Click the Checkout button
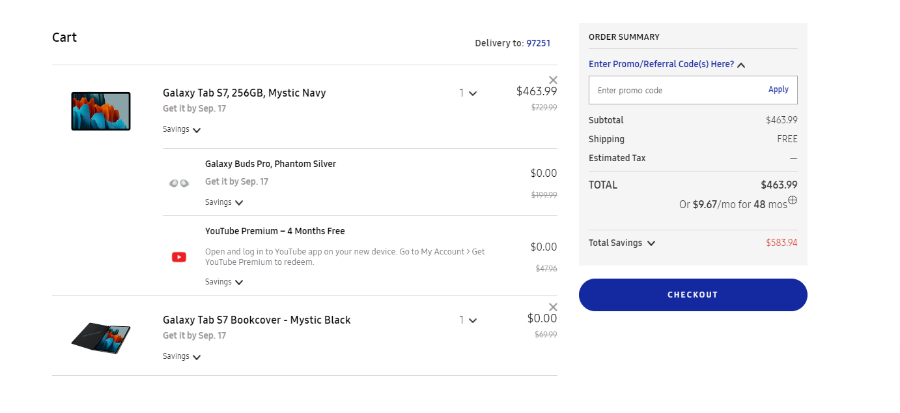This screenshot has width=900, height=413. pyautogui.click(x=693, y=295)
